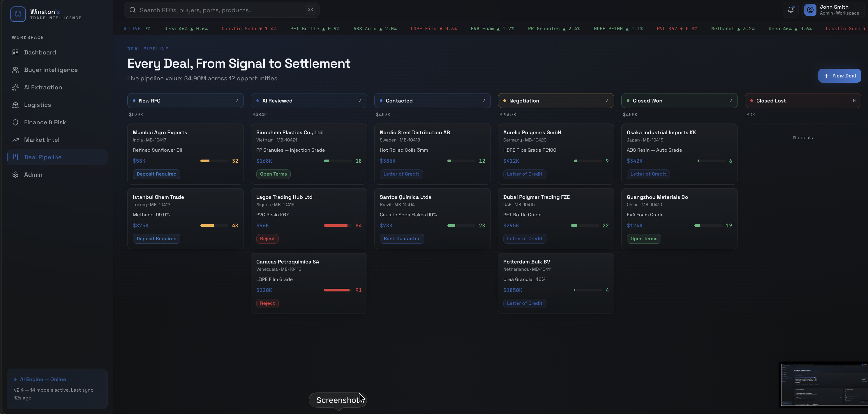Click the Finance & Risk shield icon
This screenshot has width=868, height=414.
(x=15, y=122)
